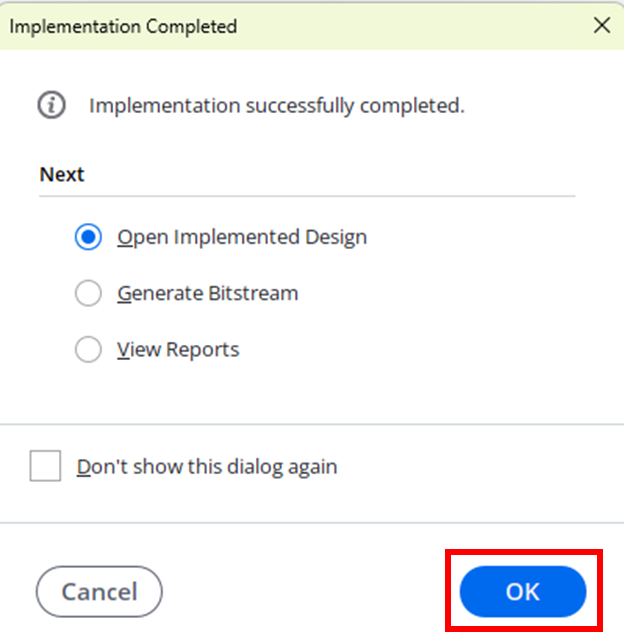Click the underlined D in Don't show
Image resolution: width=624 pixels, height=644 pixels.
tap(84, 467)
